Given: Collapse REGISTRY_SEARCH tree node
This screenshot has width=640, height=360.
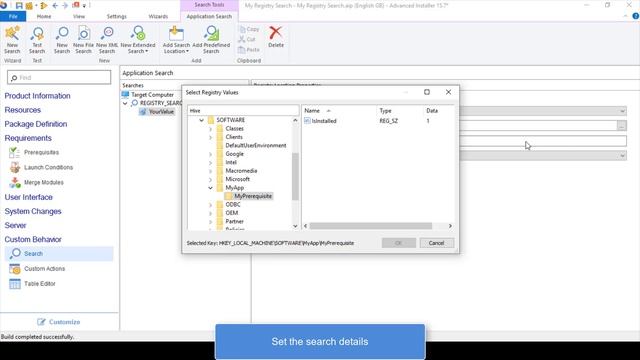Looking at the screenshot, I should [x=125, y=103].
